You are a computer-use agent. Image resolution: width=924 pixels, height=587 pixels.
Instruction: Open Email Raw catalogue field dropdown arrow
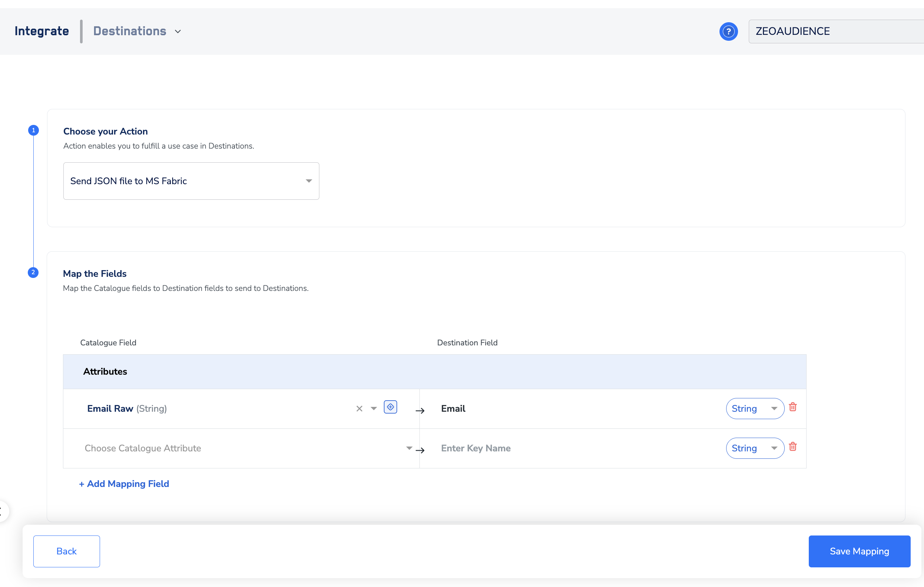(x=374, y=408)
